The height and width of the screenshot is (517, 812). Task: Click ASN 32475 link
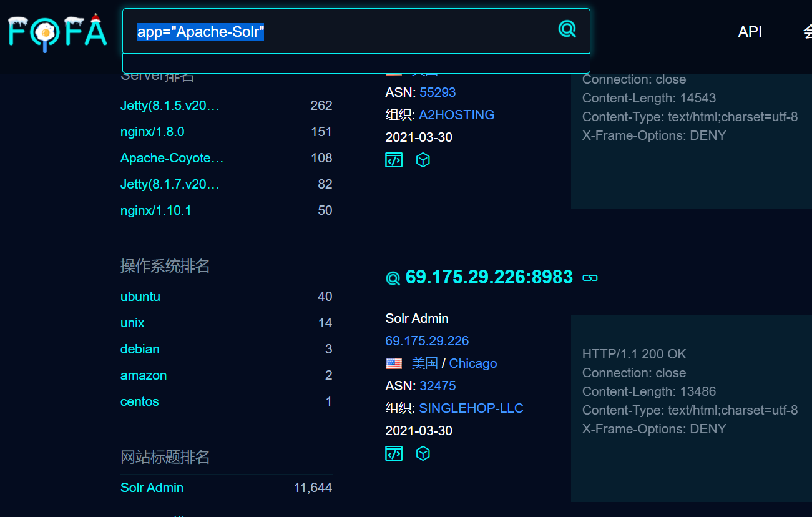pos(438,386)
